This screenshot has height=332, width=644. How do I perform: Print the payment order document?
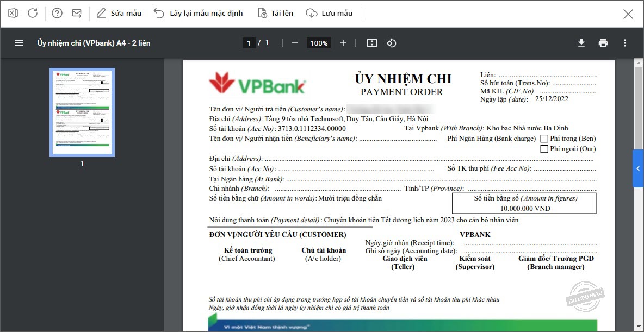(603, 43)
